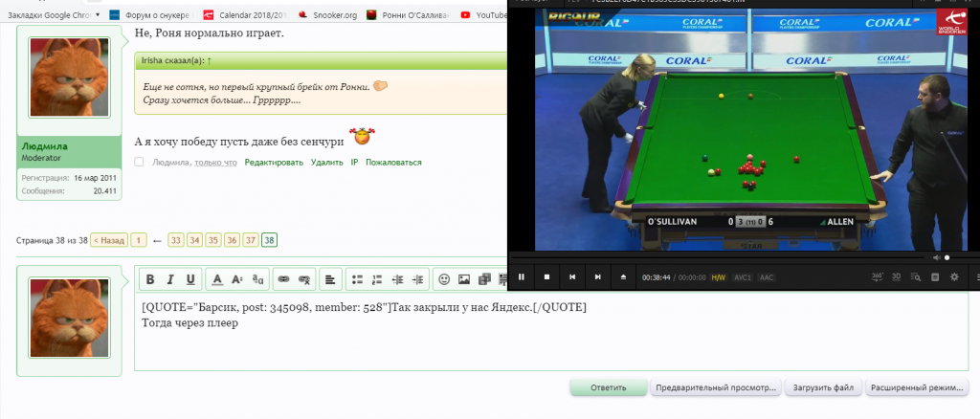Go to page 33 of the thread
The height and width of the screenshot is (419, 980).
pos(176,240)
